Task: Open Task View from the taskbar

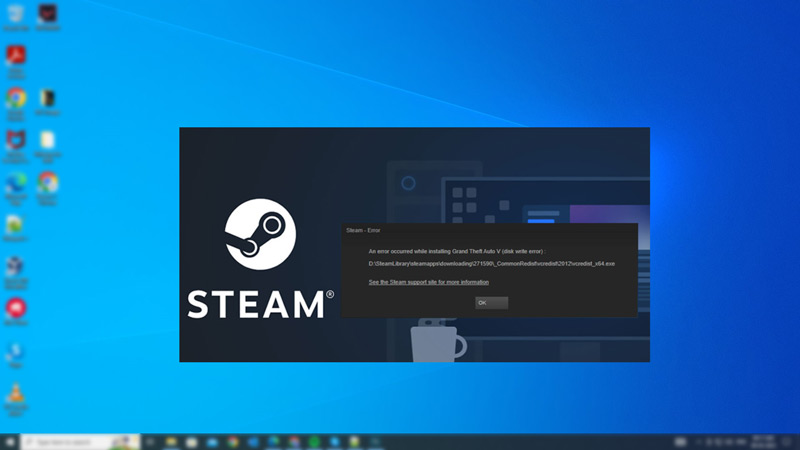Action: pos(150,442)
